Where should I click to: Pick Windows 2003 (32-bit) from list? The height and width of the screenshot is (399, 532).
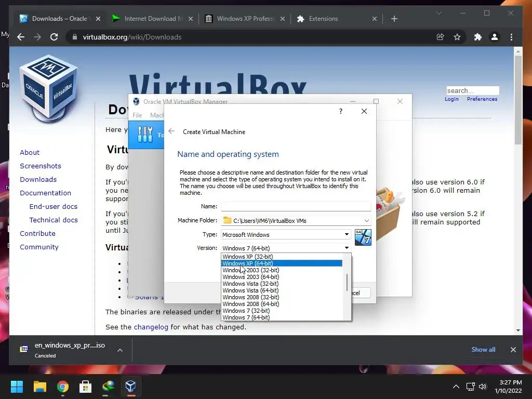[282, 270]
